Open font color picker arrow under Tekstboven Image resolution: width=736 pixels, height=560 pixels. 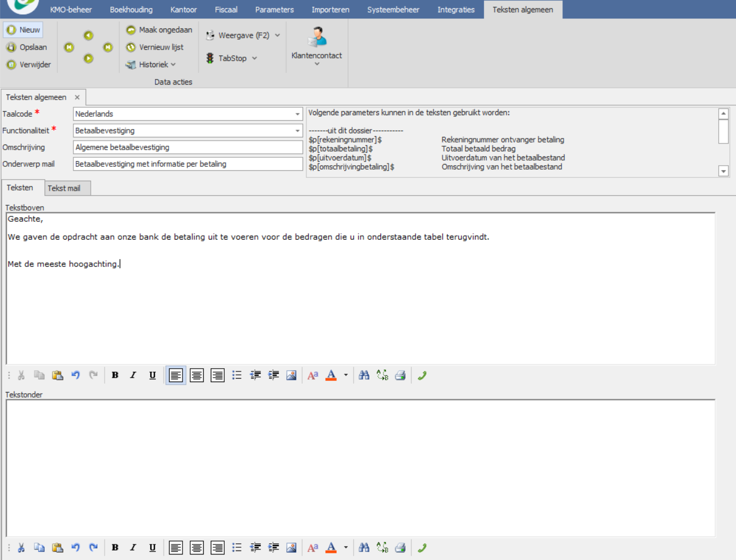click(x=346, y=375)
